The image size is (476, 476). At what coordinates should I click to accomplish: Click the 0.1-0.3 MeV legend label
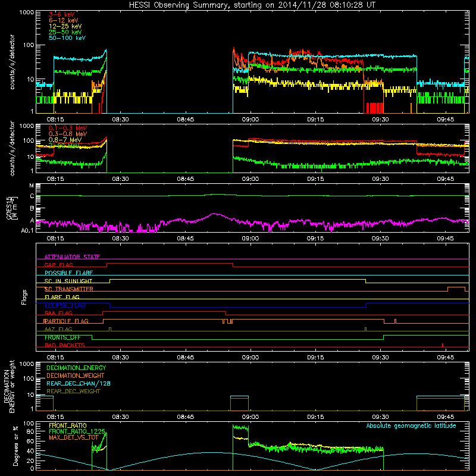pos(68,128)
